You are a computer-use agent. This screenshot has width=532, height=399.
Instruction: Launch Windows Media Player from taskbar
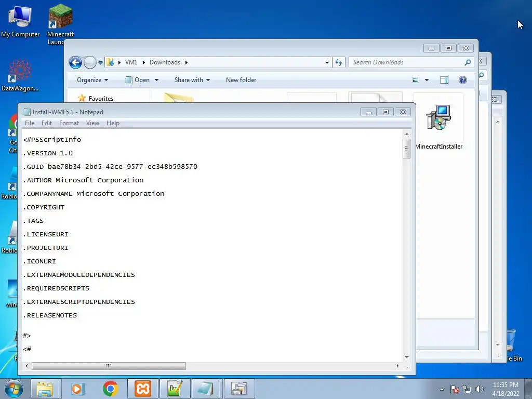pyautogui.click(x=77, y=389)
